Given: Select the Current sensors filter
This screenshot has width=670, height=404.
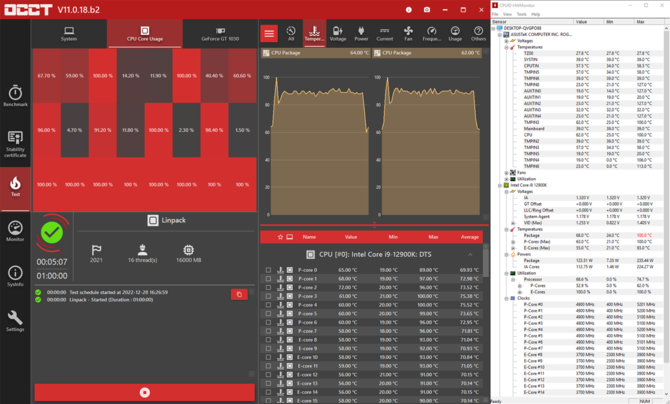Looking at the screenshot, I should click(385, 33).
